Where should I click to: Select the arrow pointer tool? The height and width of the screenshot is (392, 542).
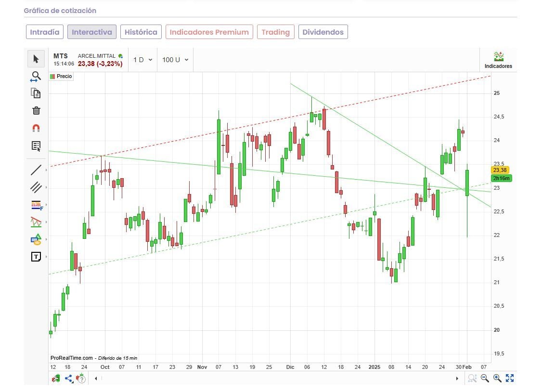tap(36, 59)
